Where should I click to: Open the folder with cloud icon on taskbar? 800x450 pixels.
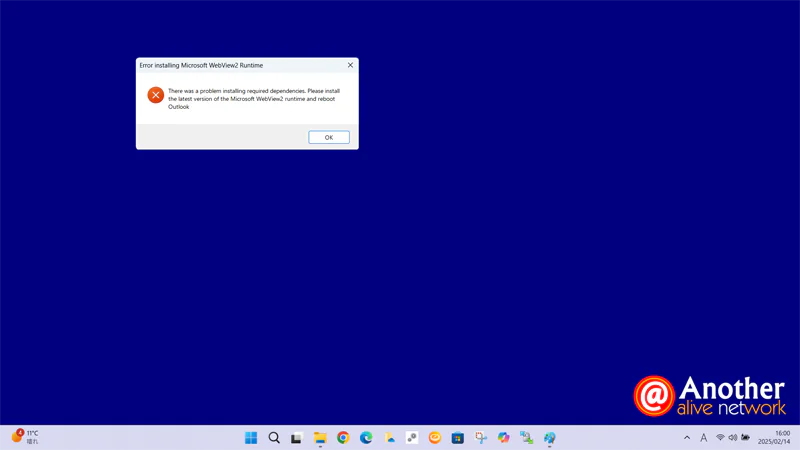point(389,438)
